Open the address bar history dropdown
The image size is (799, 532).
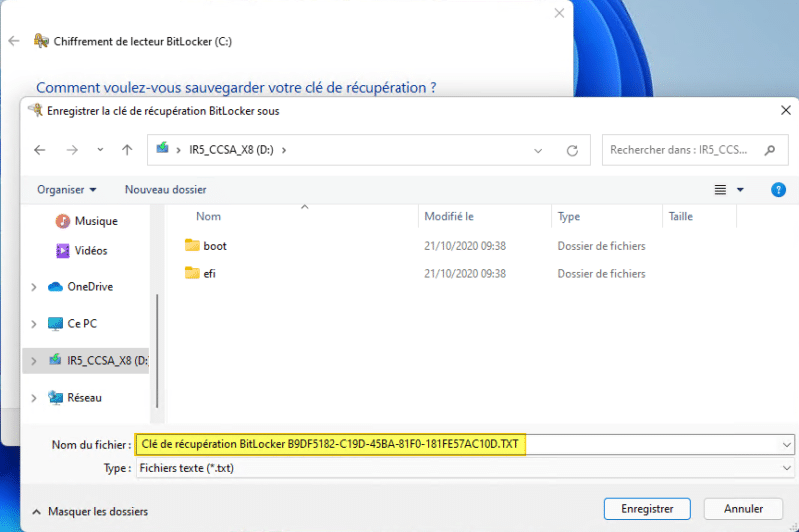click(x=538, y=150)
